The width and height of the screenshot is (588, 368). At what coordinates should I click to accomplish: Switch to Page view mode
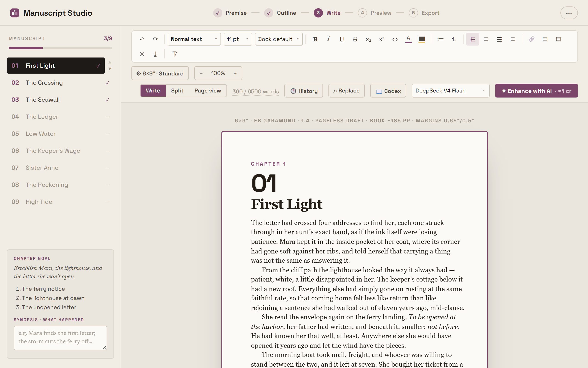207,91
